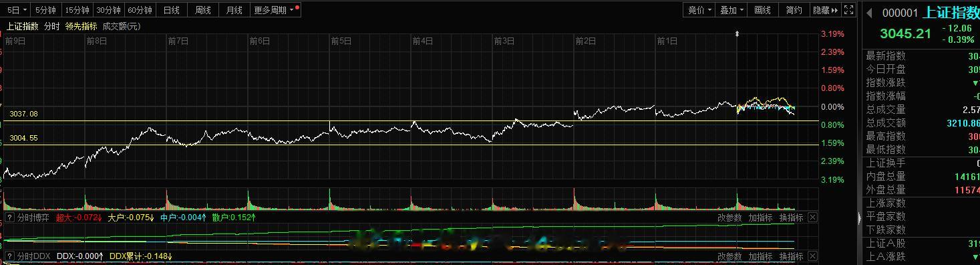Close the 分时DDX indicator panel
The height and width of the screenshot is (265, 980).
pyautogui.click(x=812, y=256)
